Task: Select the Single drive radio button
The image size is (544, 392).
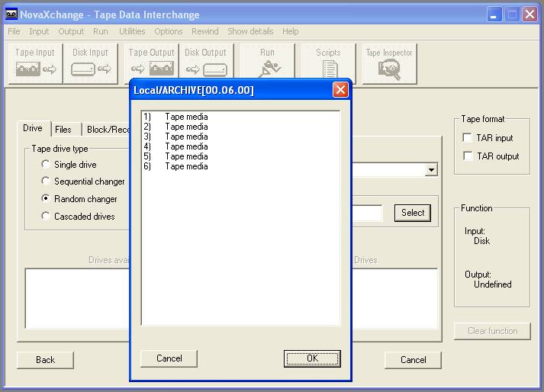Action: coord(46,165)
